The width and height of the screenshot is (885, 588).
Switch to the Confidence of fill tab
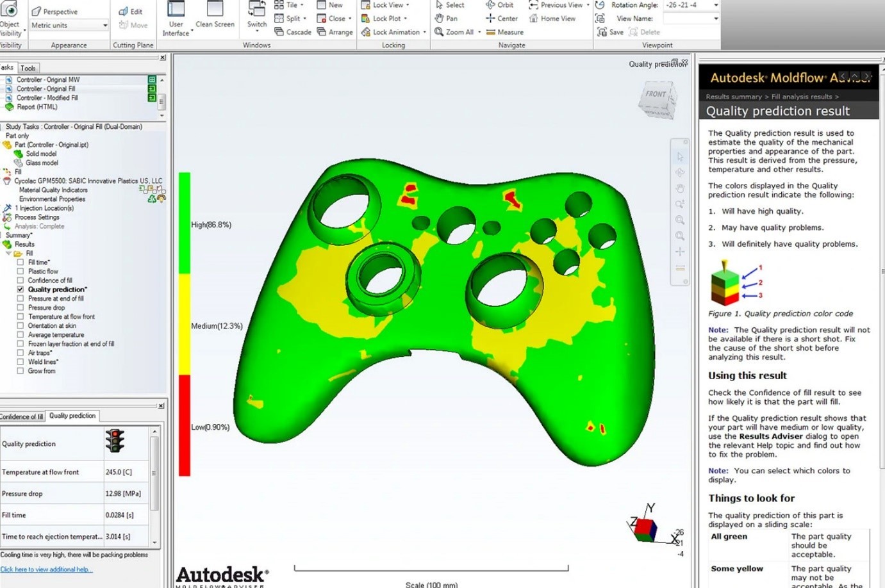click(22, 416)
